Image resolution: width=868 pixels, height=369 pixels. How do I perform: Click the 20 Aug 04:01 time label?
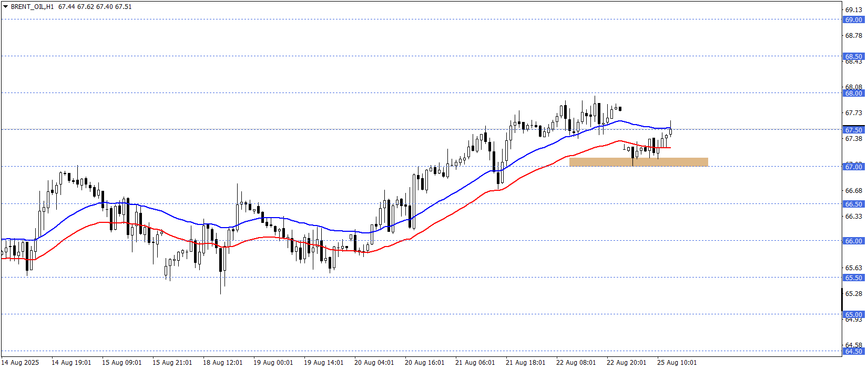(374, 363)
